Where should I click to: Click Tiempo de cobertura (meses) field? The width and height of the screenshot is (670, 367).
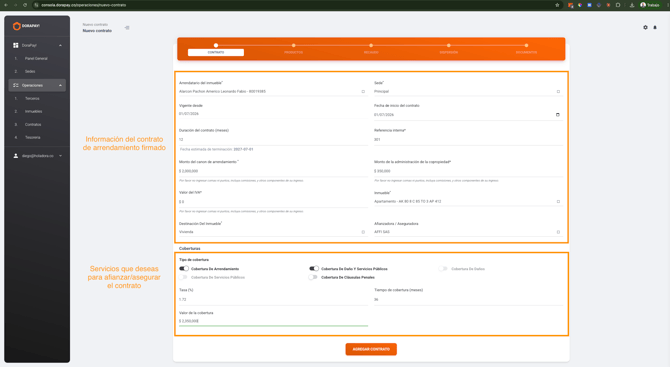click(x=468, y=299)
